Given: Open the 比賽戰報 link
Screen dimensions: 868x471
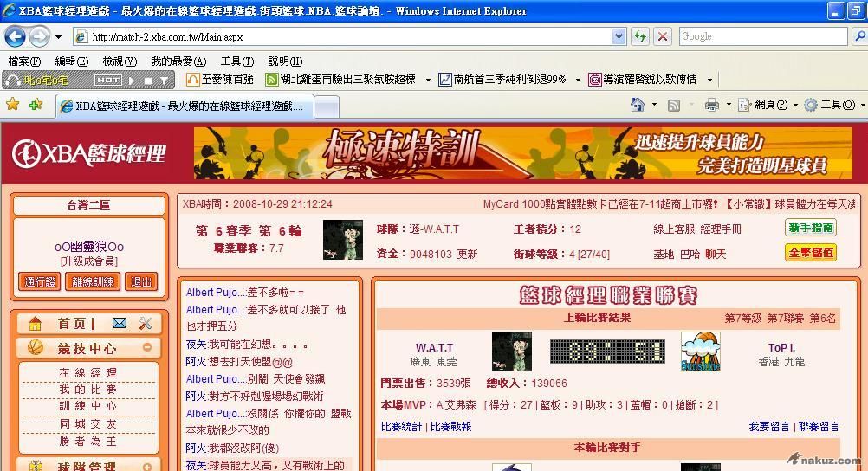Looking at the screenshot, I should 450,427.
